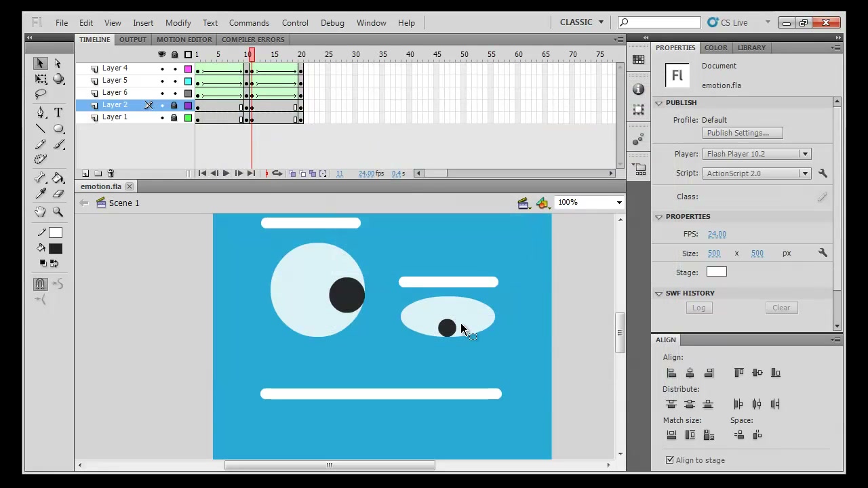Click the Swap Colors icon
Viewport: 868px width, 488px height.
[53, 263]
